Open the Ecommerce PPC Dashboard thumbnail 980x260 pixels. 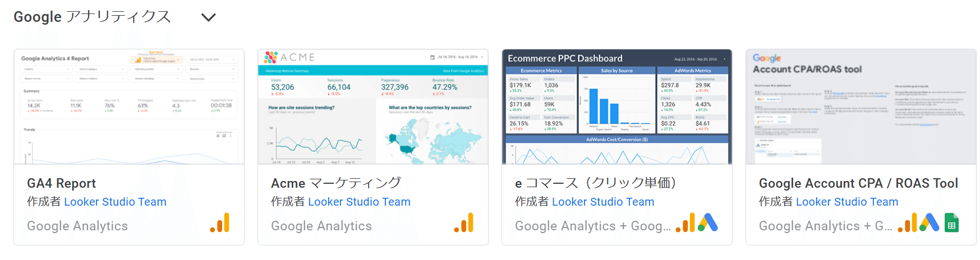(617, 107)
